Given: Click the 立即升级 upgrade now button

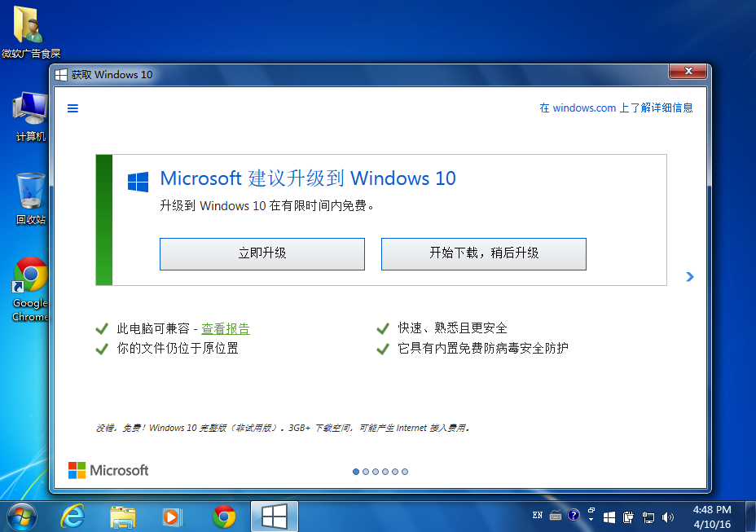Looking at the screenshot, I should 262,253.
